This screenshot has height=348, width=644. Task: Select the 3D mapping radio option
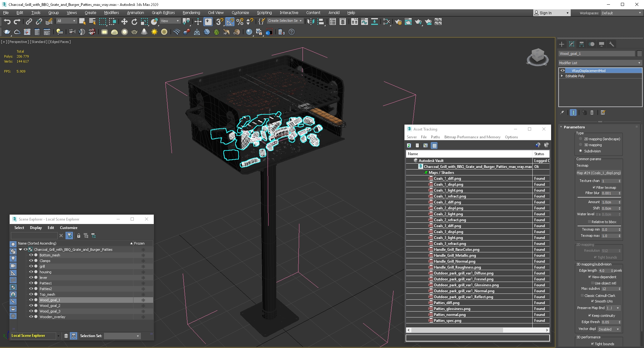[580, 145]
